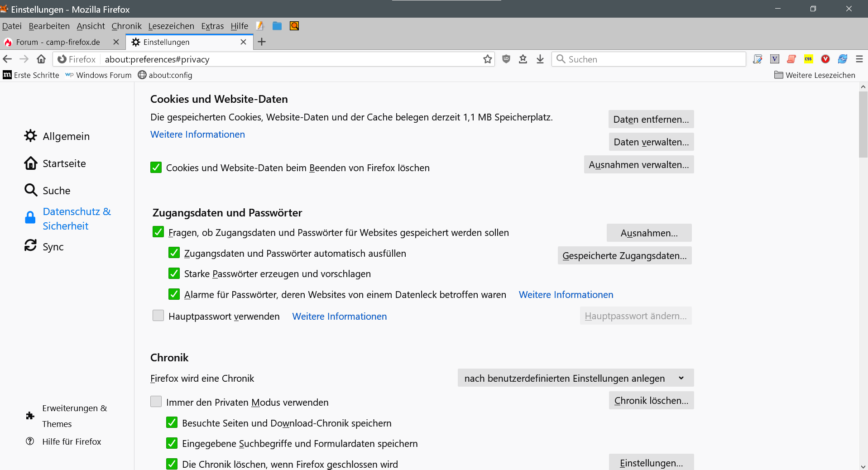Open the Lesezeichen menu
This screenshot has height=470, width=868.
(171, 26)
